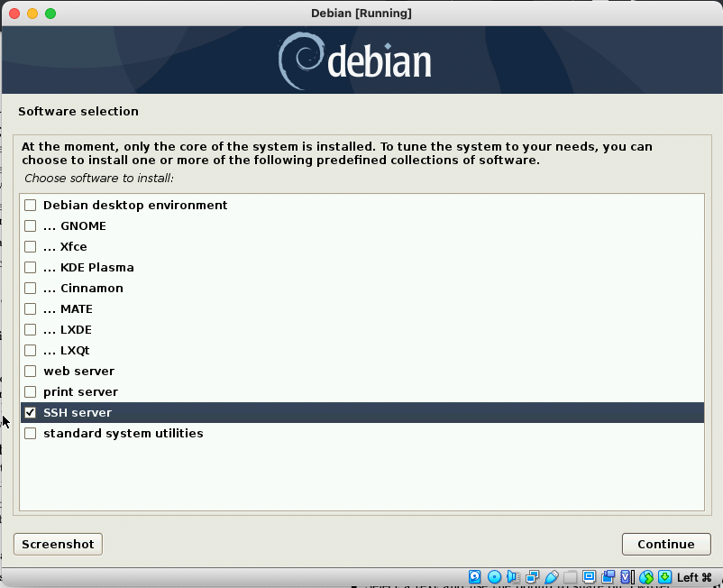This screenshot has height=588, width=723.
Task: Check the Debian desktop environment checkbox
Action: click(x=31, y=205)
